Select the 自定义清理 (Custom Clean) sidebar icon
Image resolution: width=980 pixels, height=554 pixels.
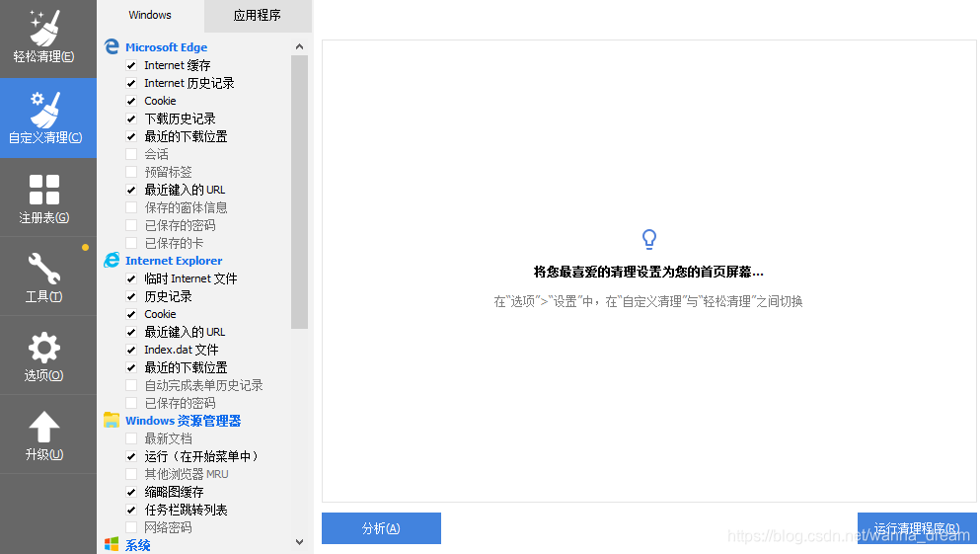tap(45, 109)
